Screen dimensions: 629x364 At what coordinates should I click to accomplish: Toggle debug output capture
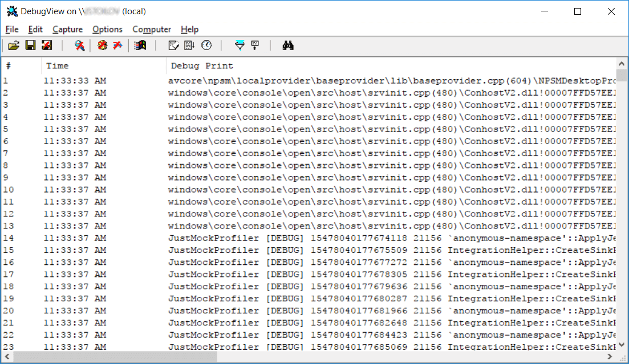80,46
